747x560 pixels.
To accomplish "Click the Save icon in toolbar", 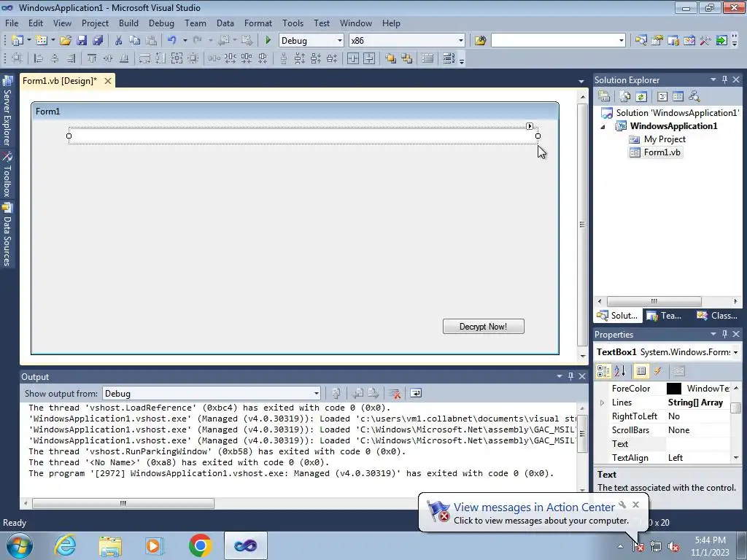I will (82, 41).
